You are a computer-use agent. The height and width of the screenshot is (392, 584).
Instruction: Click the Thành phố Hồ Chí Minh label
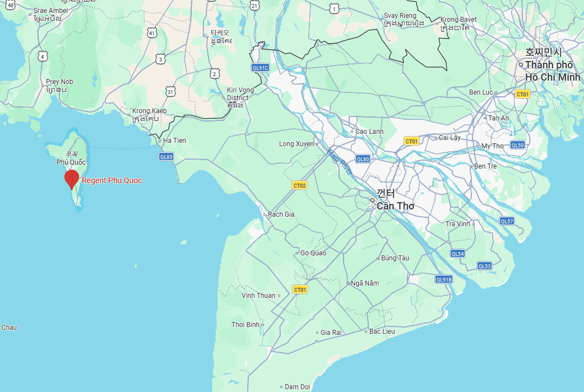pyautogui.click(x=553, y=71)
